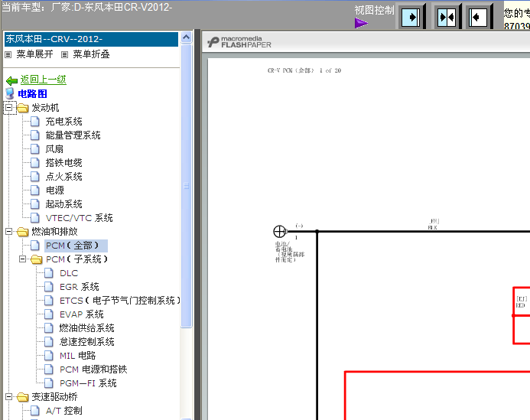Click the page icon beside MIL 电路
530x420 pixels.
click(x=49, y=356)
